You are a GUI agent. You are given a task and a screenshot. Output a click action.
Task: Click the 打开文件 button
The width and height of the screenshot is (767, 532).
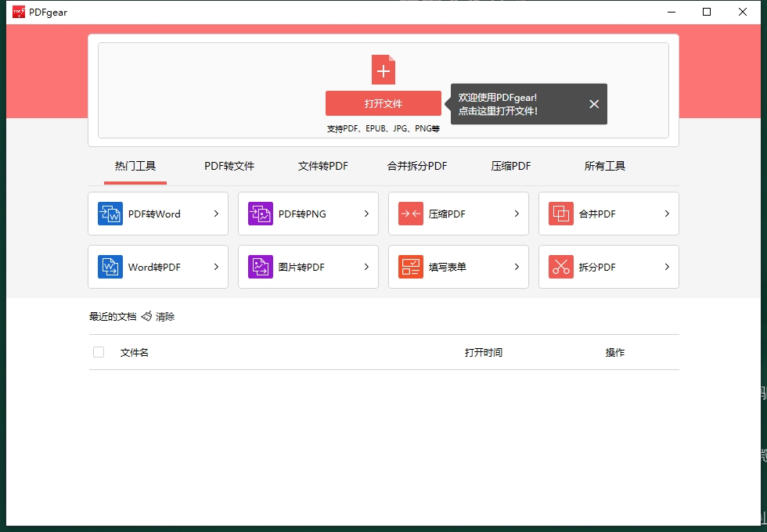pos(383,103)
